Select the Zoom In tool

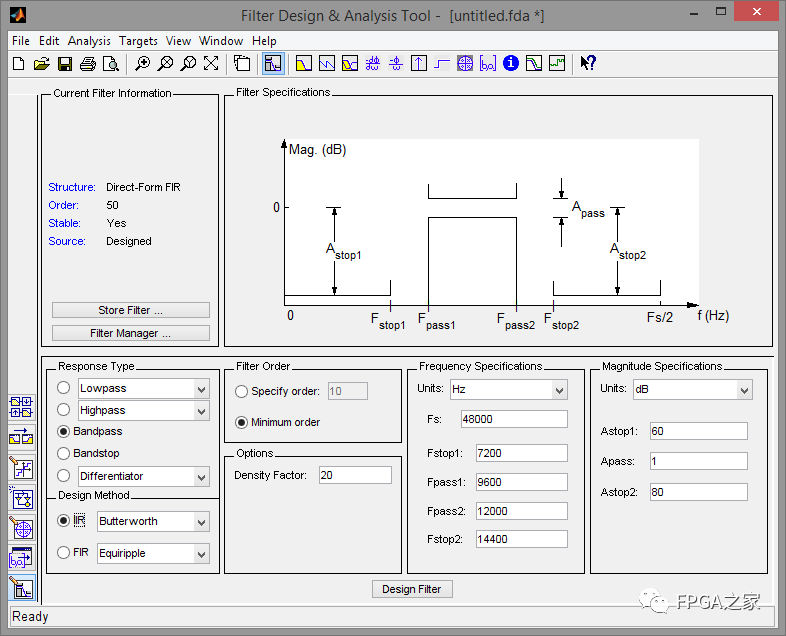tap(142, 64)
